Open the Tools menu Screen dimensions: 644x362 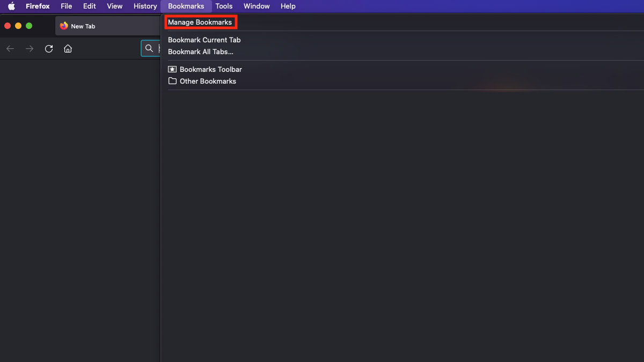pyautogui.click(x=224, y=6)
